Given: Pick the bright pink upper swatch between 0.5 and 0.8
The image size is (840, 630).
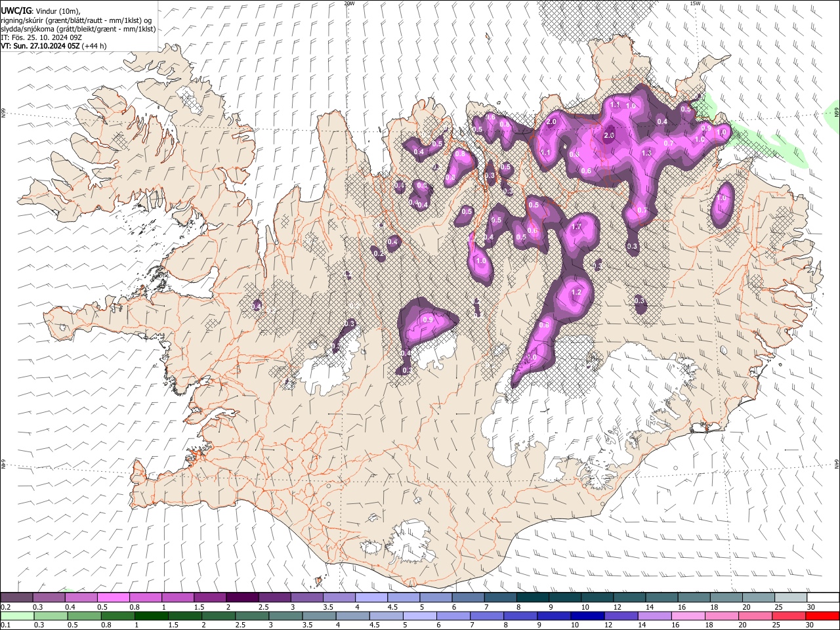Looking at the screenshot, I should (x=113, y=598).
